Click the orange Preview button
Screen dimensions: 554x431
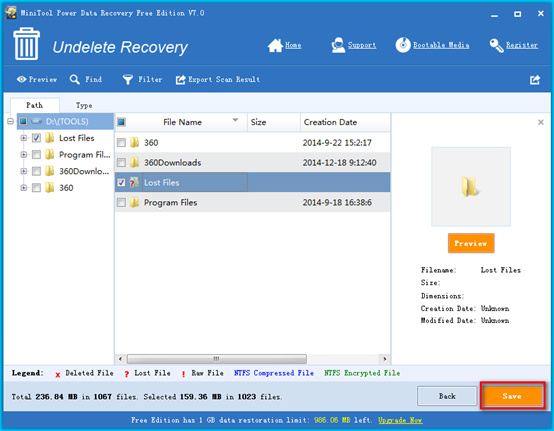(x=471, y=243)
